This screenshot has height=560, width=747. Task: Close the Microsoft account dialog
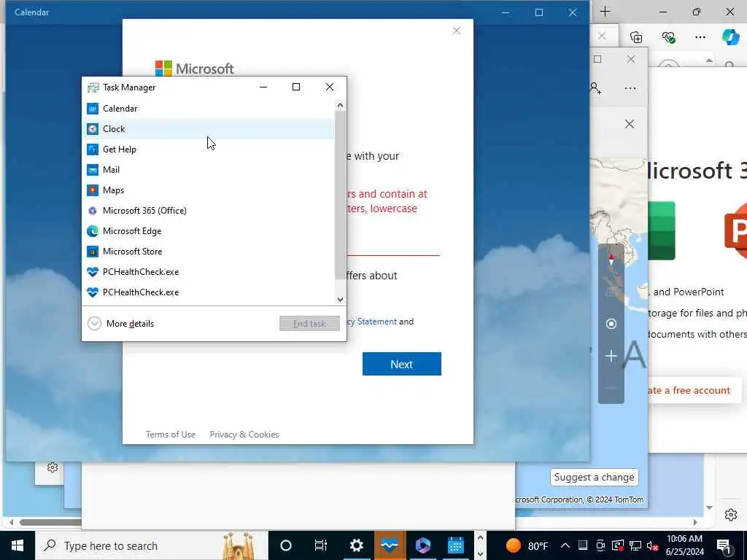tap(457, 31)
